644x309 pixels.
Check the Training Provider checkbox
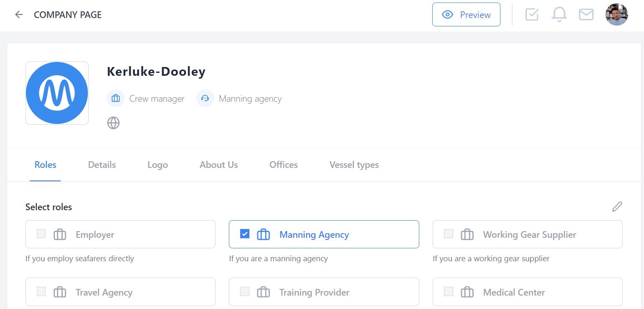[x=245, y=291]
